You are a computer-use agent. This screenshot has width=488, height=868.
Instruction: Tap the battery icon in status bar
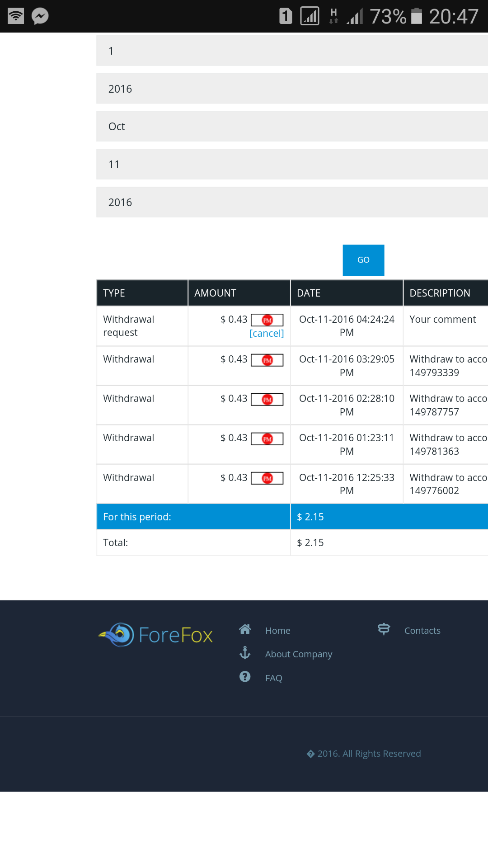click(417, 16)
